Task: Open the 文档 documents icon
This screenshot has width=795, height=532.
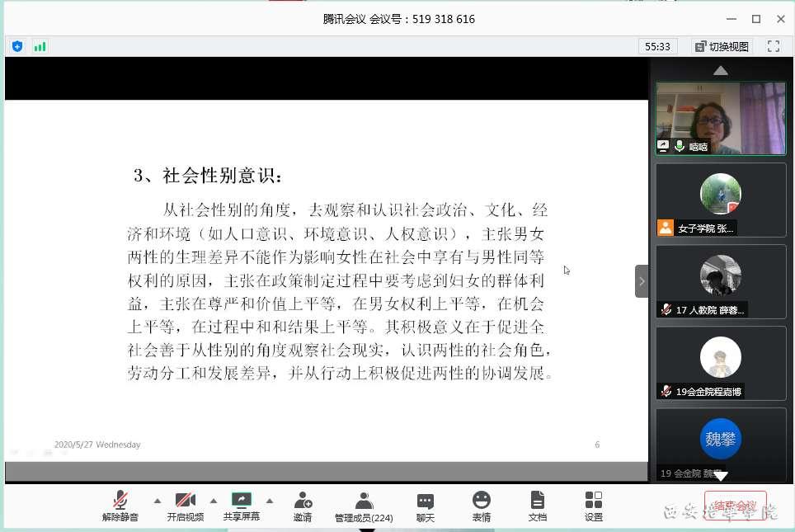Action: pyautogui.click(x=538, y=501)
